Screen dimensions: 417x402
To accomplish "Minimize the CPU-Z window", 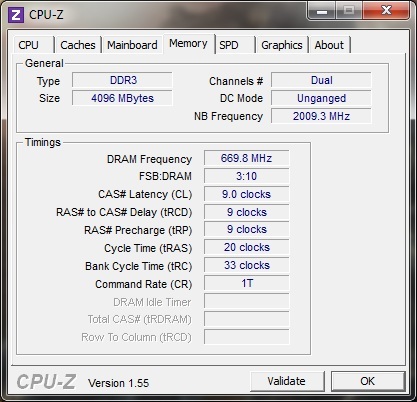I will pyautogui.click(x=321, y=11).
